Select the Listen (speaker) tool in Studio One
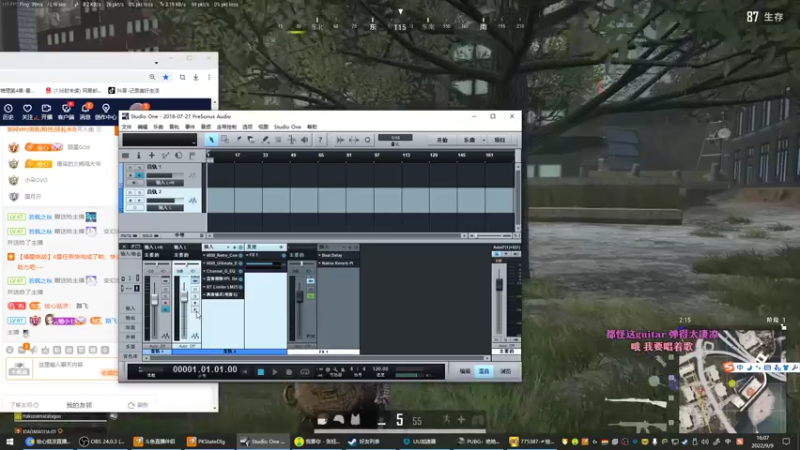Image resolution: width=800 pixels, height=450 pixels. click(x=305, y=140)
